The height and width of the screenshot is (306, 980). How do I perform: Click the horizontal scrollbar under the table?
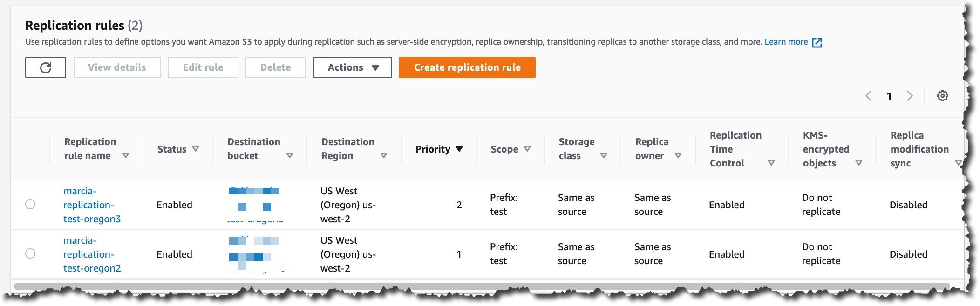click(482, 286)
